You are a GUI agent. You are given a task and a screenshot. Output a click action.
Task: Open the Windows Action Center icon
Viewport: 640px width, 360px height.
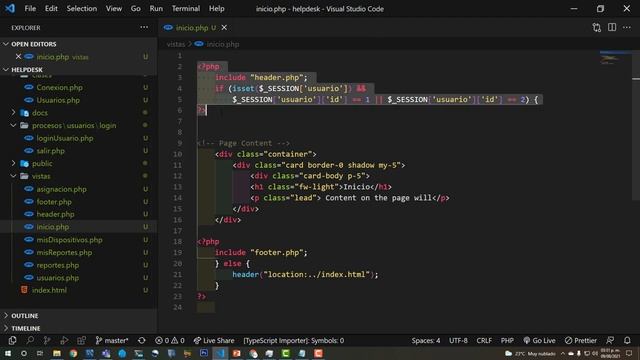pos(629,353)
